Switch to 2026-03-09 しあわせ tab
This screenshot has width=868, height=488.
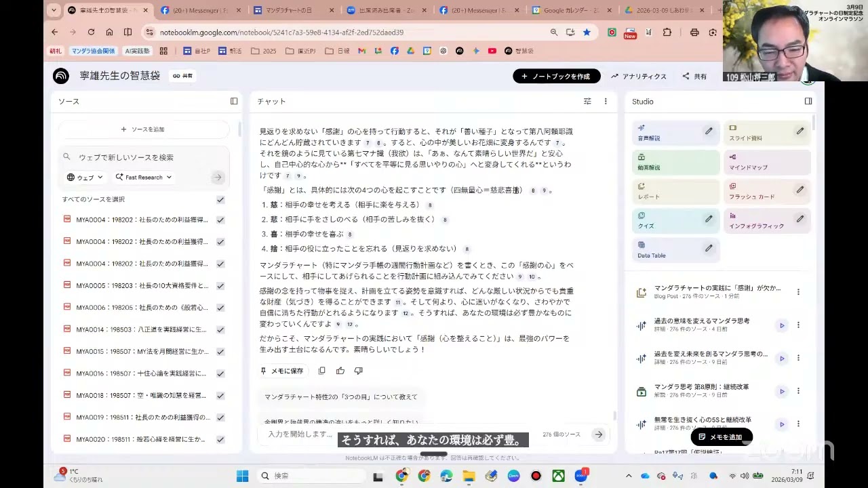pyautogui.click(x=665, y=11)
